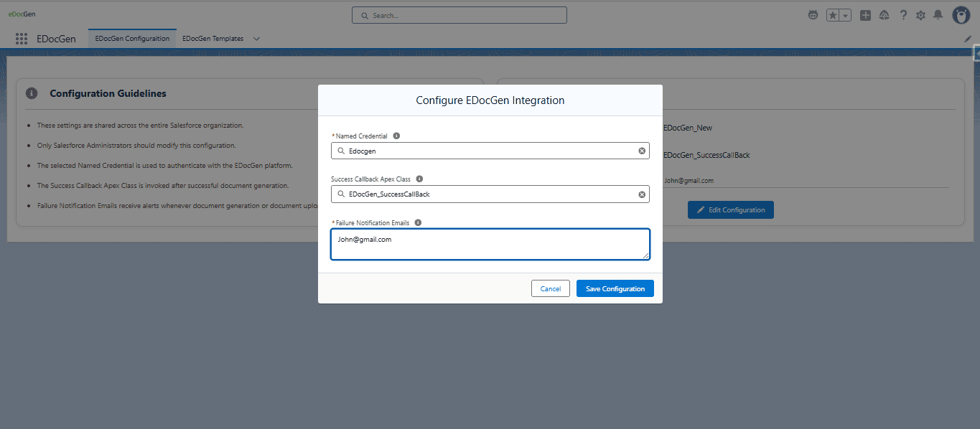Click EDocGen_New value in background panel
980x429 pixels.
pyautogui.click(x=688, y=128)
